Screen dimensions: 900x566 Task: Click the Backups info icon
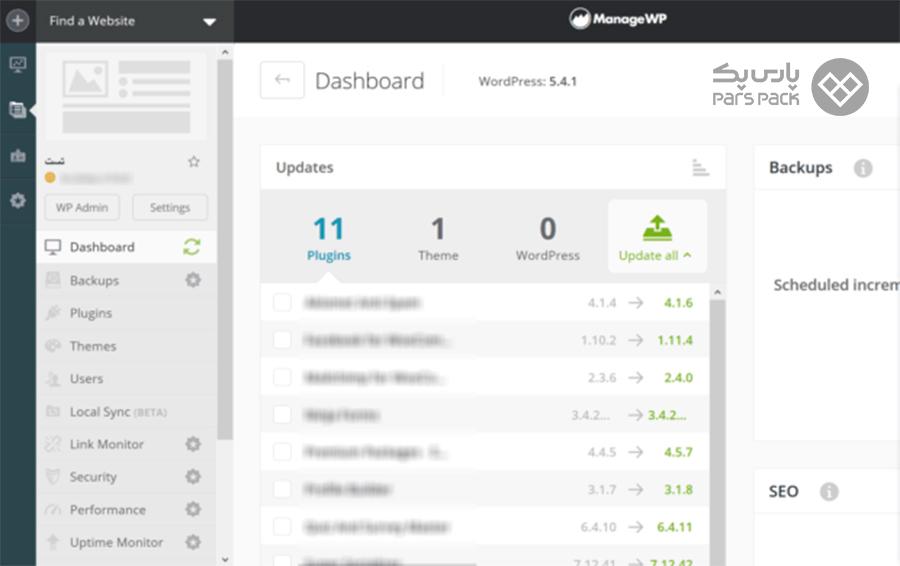[863, 168]
